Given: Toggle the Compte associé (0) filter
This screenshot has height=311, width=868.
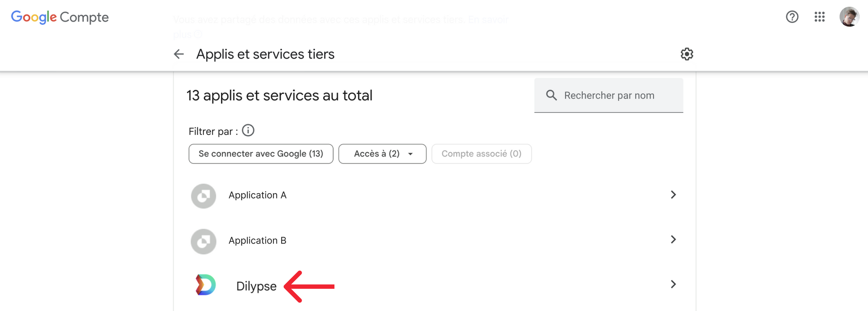Looking at the screenshot, I should [481, 154].
